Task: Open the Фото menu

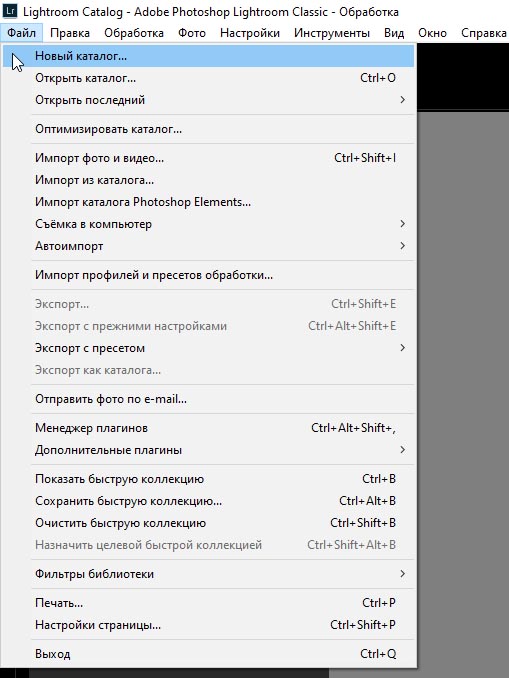Action: pos(192,33)
